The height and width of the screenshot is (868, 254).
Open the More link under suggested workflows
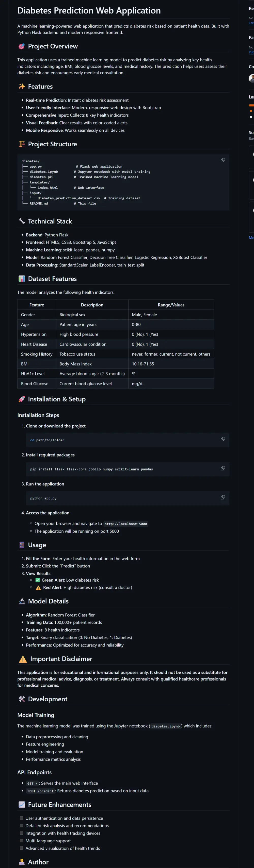click(251, 238)
